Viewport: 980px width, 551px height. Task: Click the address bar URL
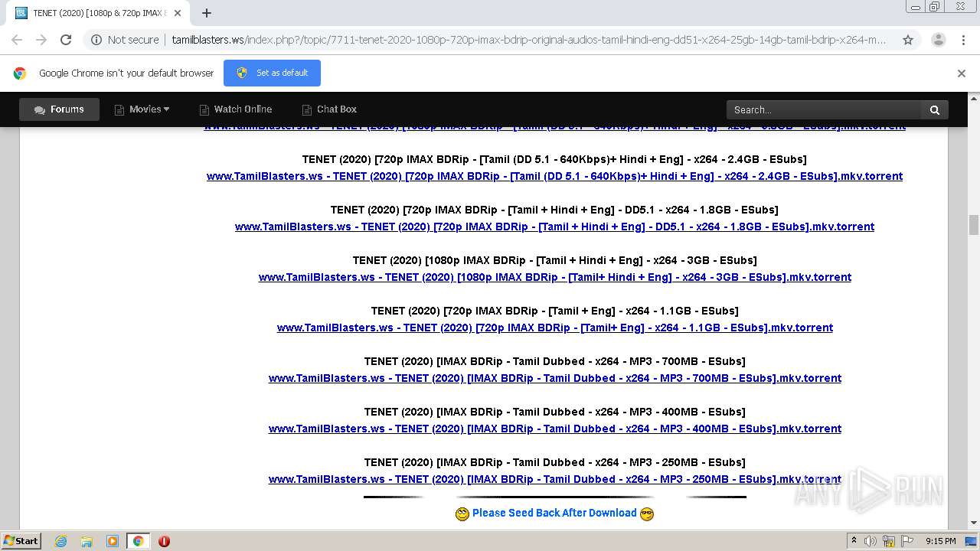pos(528,40)
